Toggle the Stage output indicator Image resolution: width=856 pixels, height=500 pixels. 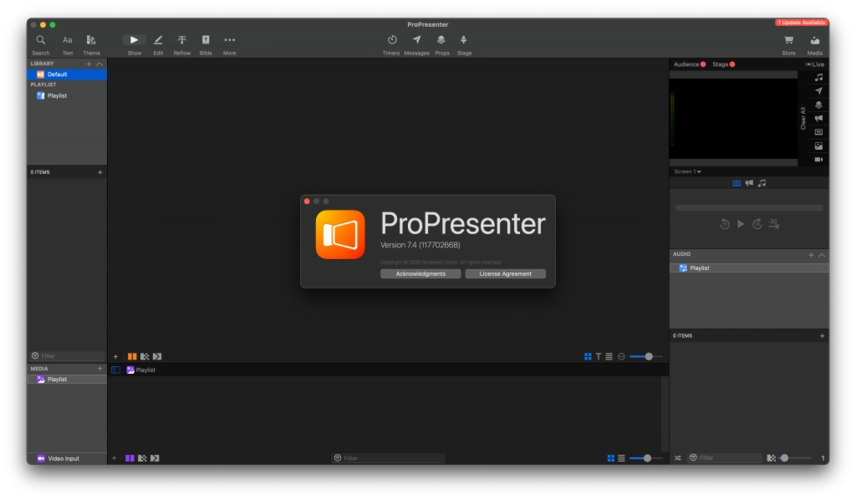point(732,64)
